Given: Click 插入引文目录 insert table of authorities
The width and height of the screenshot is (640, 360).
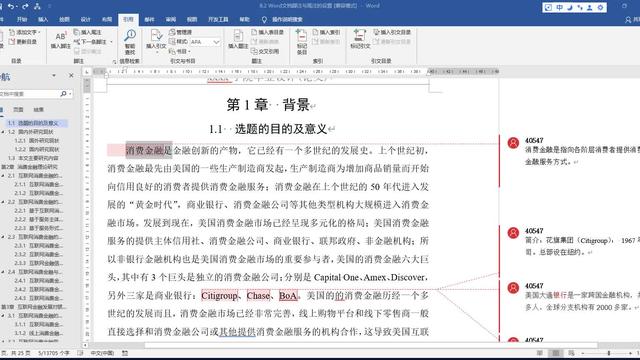Looking at the screenshot, I should point(392,32).
